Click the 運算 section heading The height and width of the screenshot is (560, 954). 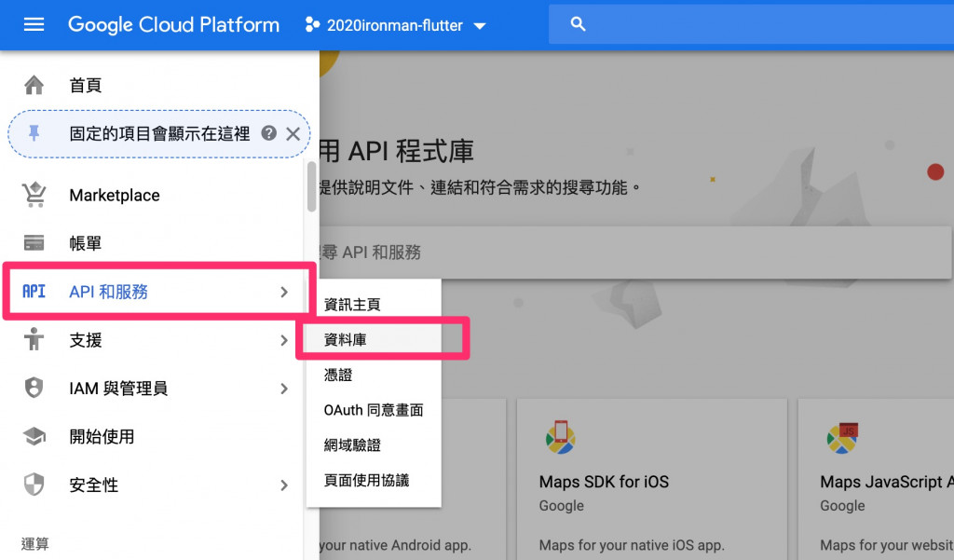pyautogui.click(x=34, y=543)
